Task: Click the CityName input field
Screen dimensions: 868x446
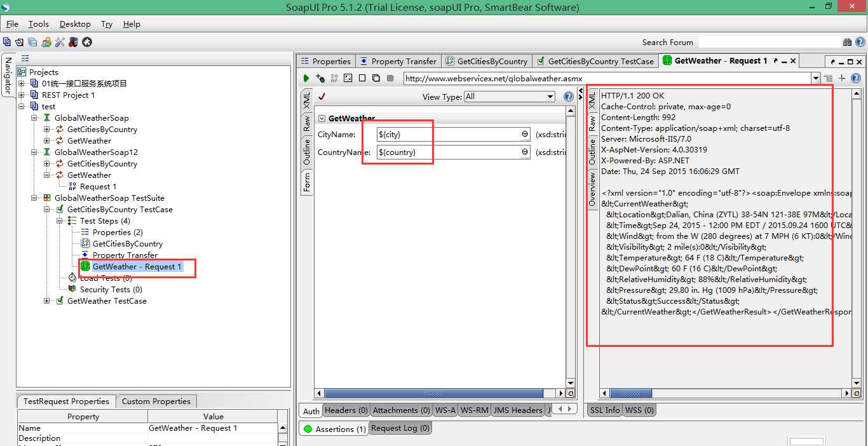Action: [x=453, y=135]
